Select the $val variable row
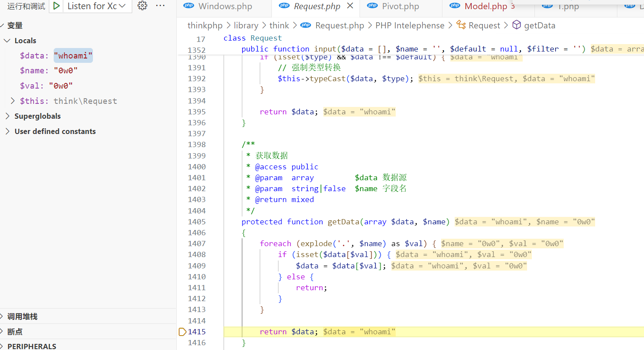 coord(88,86)
